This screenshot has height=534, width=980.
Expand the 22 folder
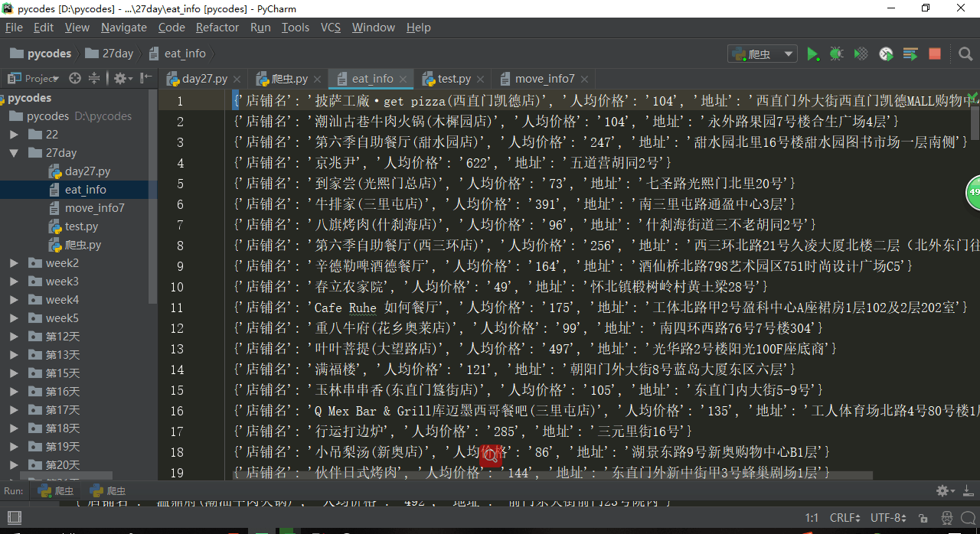[x=14, y=134]
